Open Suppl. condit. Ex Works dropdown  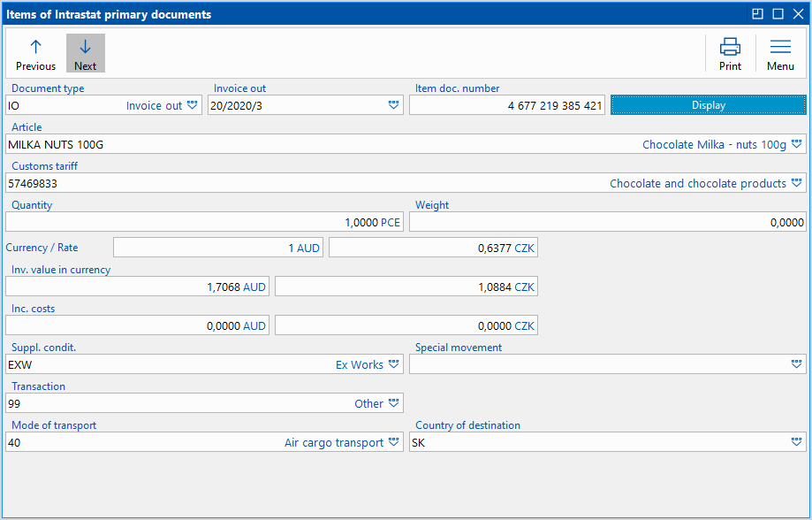pyautogui.click(x=393, y=364)
